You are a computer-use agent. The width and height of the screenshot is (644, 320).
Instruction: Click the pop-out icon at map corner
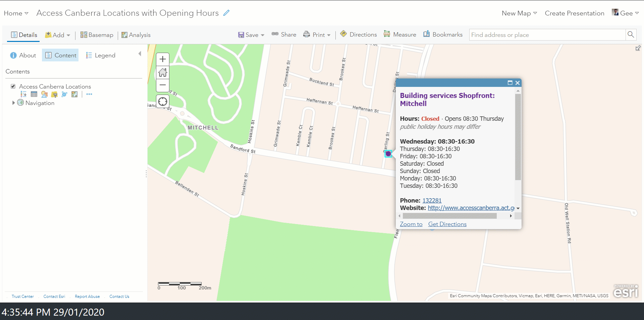(x=638, y=48)
